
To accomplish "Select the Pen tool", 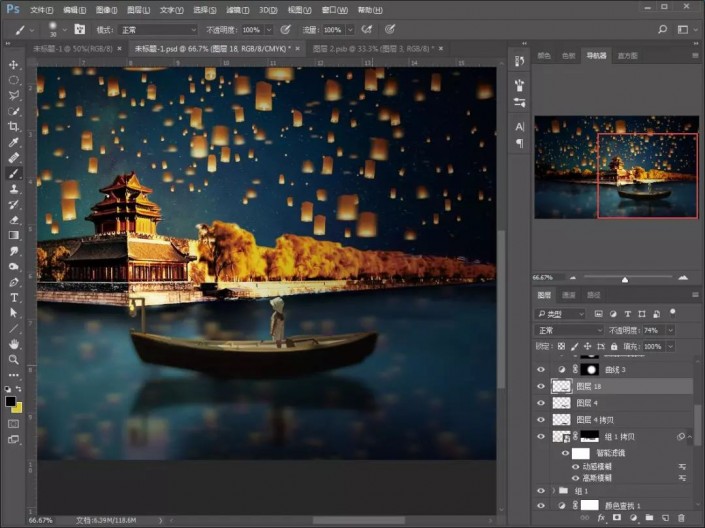I will click(13, 282).
